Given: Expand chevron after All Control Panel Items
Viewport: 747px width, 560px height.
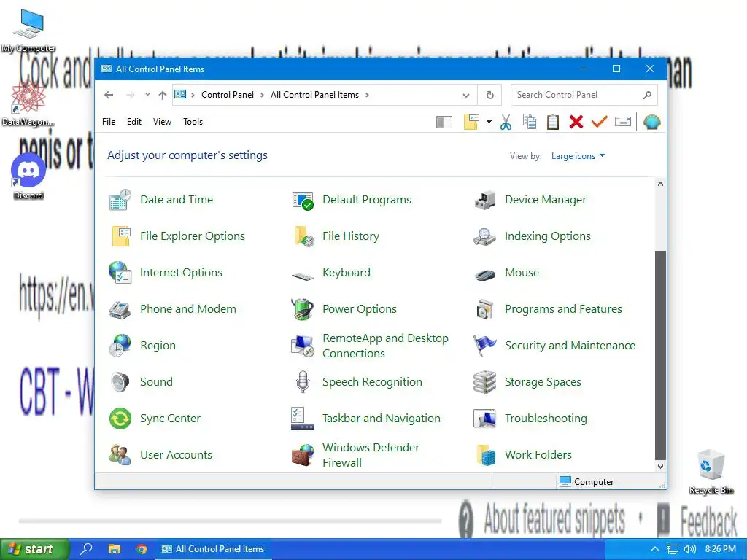Looking at the screenshot, I should click(x=367, y=95).
